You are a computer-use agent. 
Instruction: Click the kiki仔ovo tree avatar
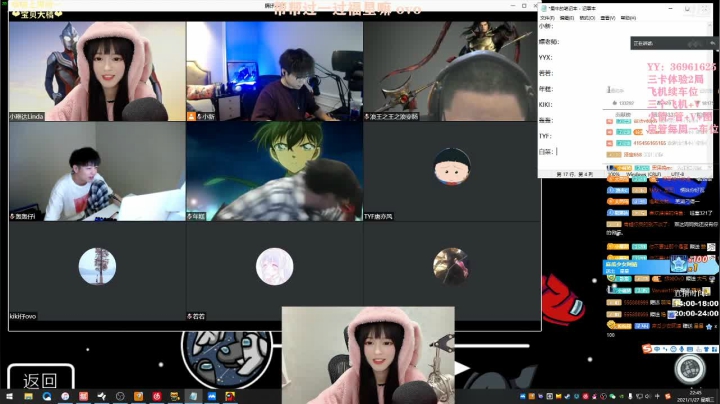point(97,266)
